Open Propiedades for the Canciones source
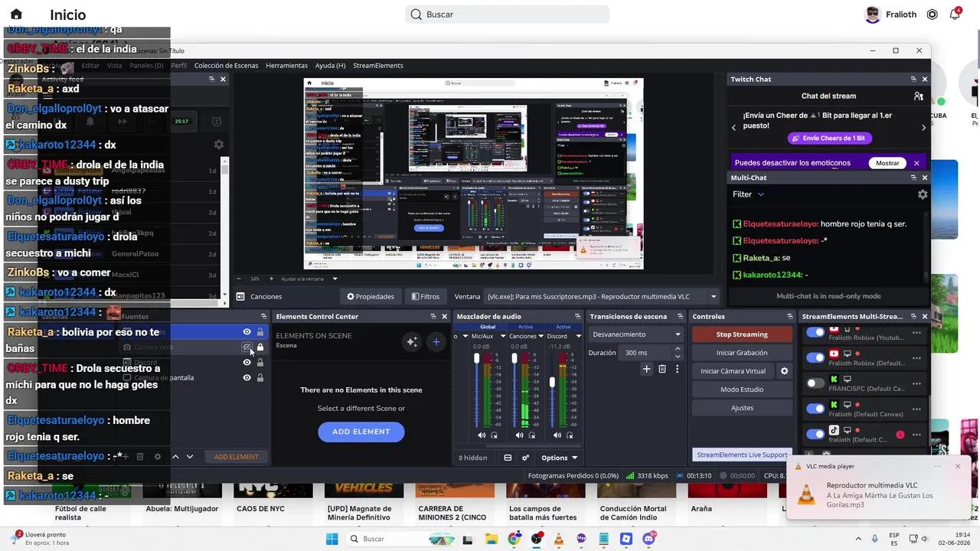Image resolution: width=980 pixels, height=551 pixels. coord(371,296)
